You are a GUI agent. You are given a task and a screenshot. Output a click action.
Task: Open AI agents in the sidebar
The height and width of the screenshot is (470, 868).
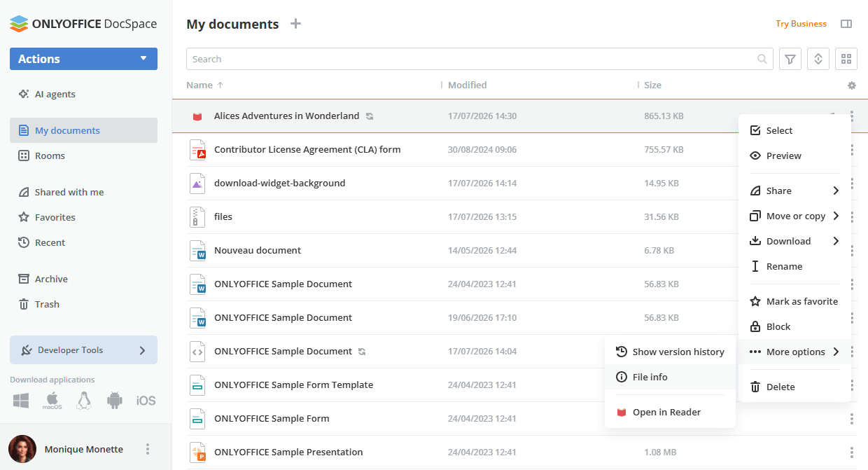tap(83, 94)
